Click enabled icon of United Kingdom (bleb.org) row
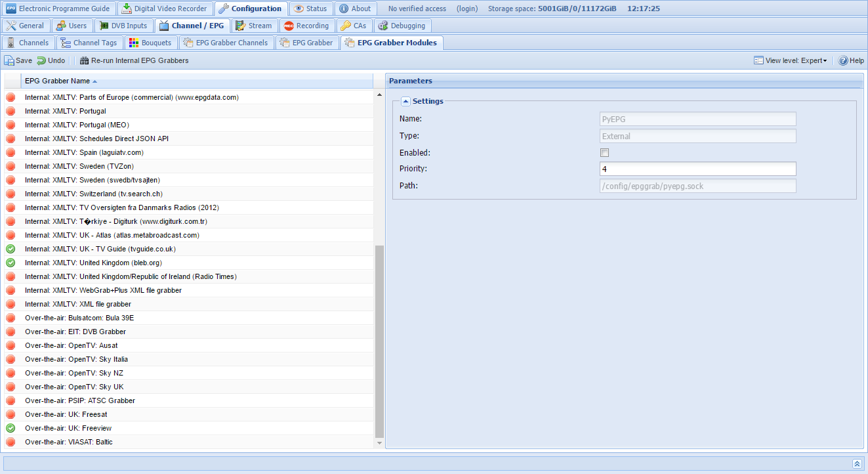The height and width of the screenshot is (474, 868). tap(10, 263)
